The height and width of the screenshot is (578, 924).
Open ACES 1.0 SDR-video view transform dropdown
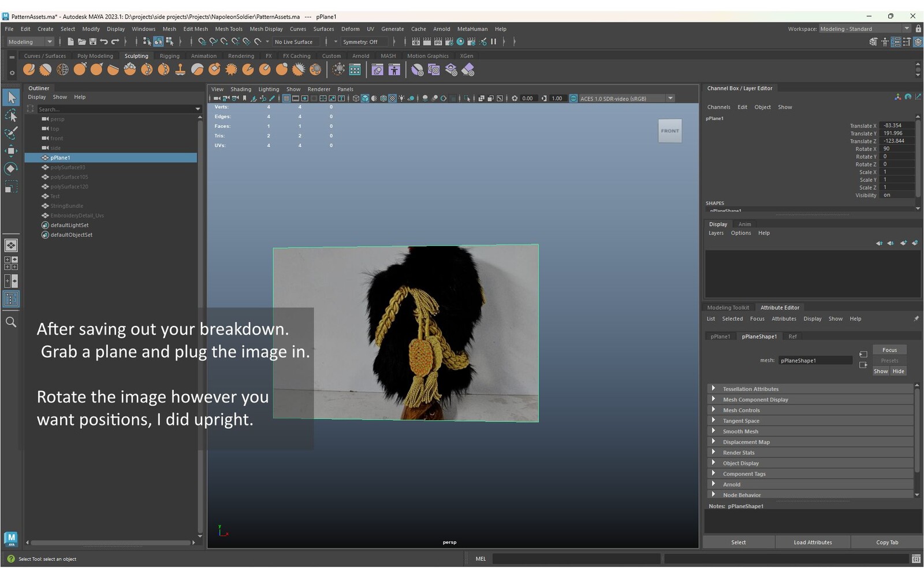point(670,98)
